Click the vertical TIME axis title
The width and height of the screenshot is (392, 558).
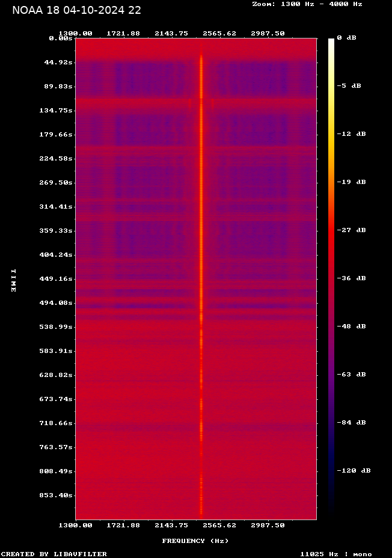(13, 280)
